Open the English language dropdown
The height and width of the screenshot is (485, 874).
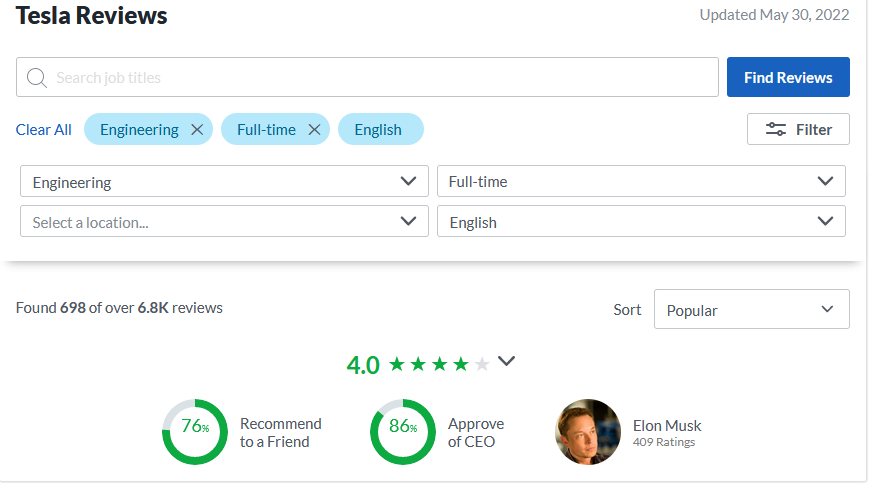click(x=641, y=222)
